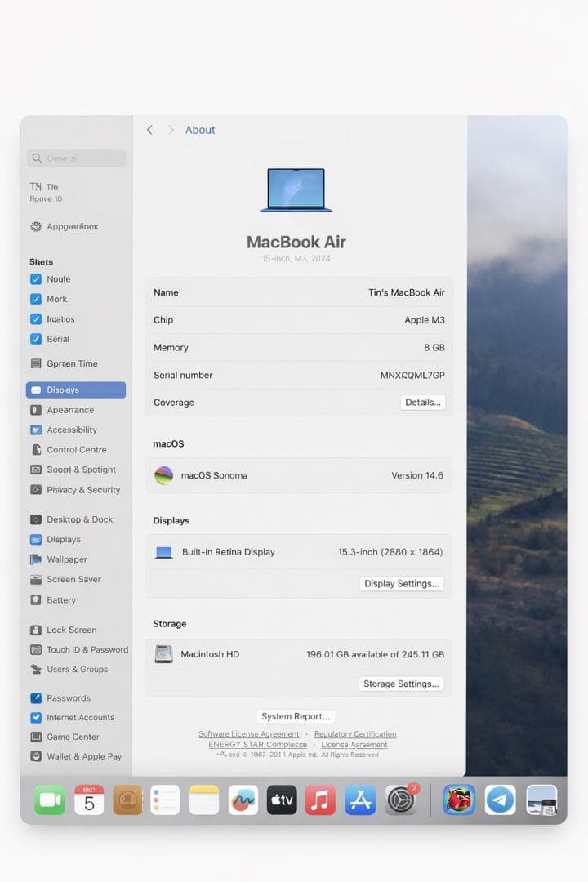This screenshot has height=882, width=588.
Task: Select Control Centre in the sidebar
Action: [76, 450]
